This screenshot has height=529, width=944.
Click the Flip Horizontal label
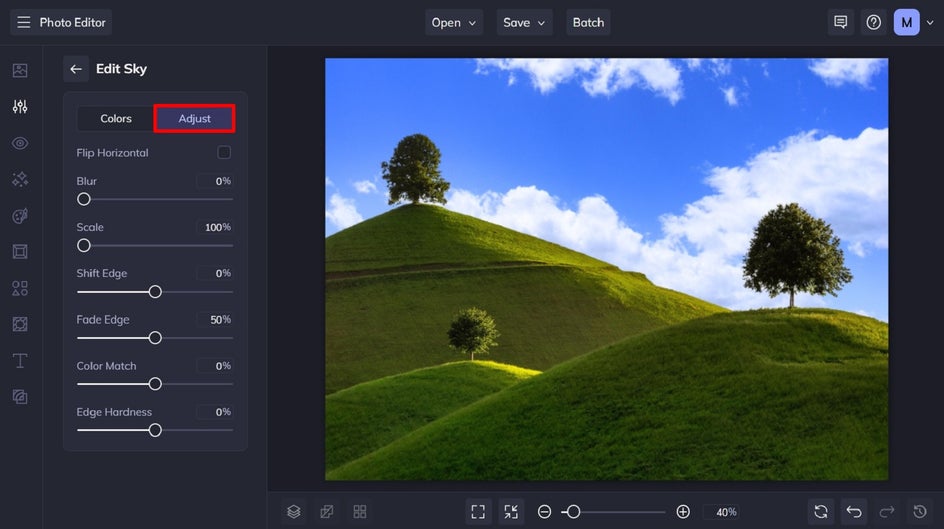tap(113, 153)
